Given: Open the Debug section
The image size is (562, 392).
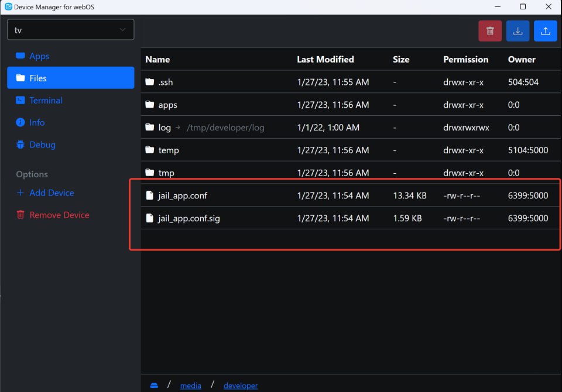Looking at the screenshot, I should pos(42,145).
